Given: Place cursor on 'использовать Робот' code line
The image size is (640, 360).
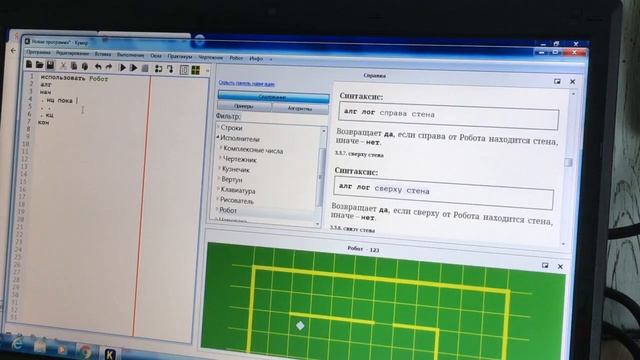Looking at the screenshot, I should (x=74, y=78).
